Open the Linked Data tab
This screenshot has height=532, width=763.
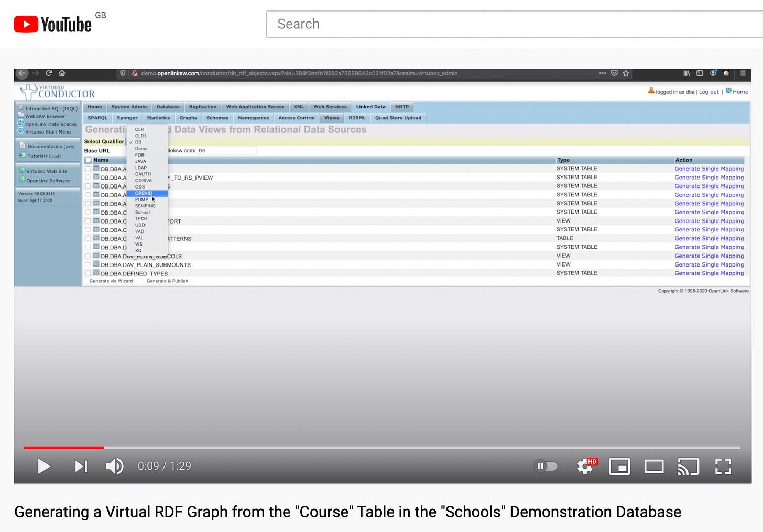click(x=370, y=107)
